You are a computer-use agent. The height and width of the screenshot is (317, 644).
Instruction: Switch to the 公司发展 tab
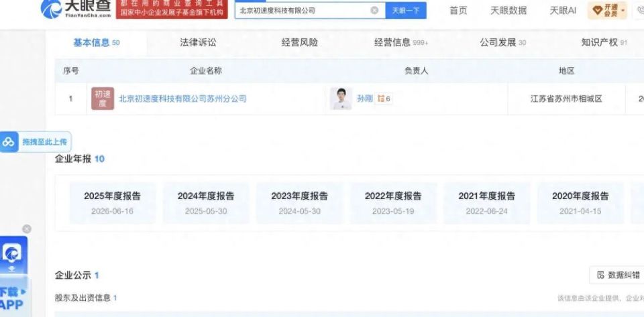coord(502,42)
